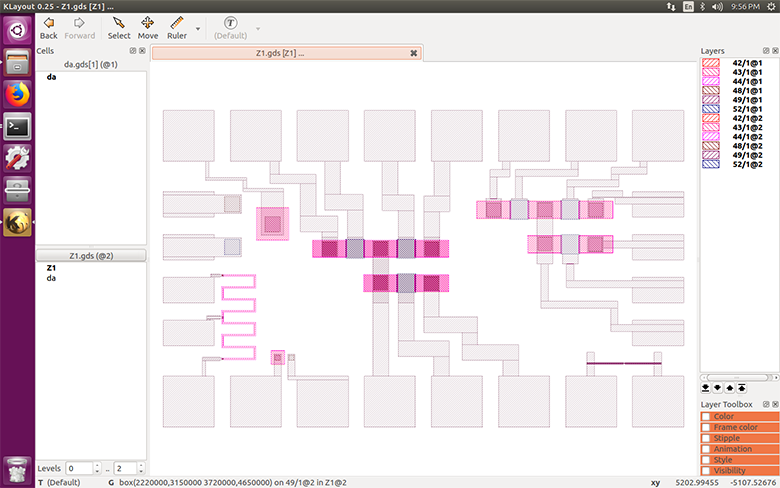Viewport: 780px width, 488px height.
Task: Click the (Default) technology button
Action: point(230,28)
